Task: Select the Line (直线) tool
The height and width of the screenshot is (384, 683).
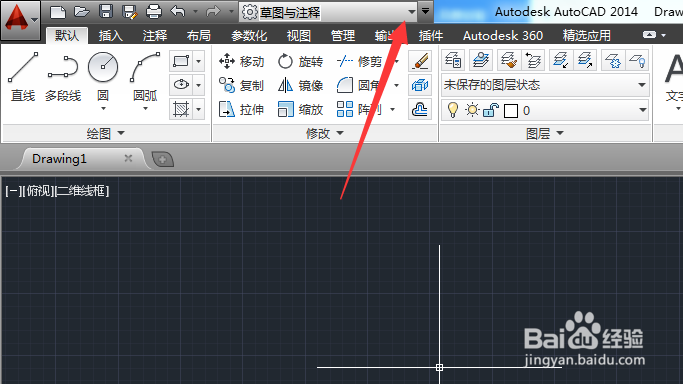Action: click(x=23, y=77)
